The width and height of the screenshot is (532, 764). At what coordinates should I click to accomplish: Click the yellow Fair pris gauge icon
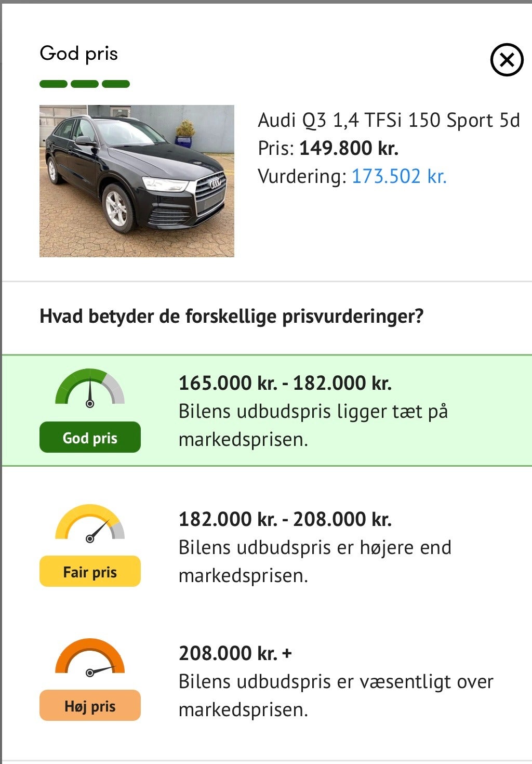(90, 523)
